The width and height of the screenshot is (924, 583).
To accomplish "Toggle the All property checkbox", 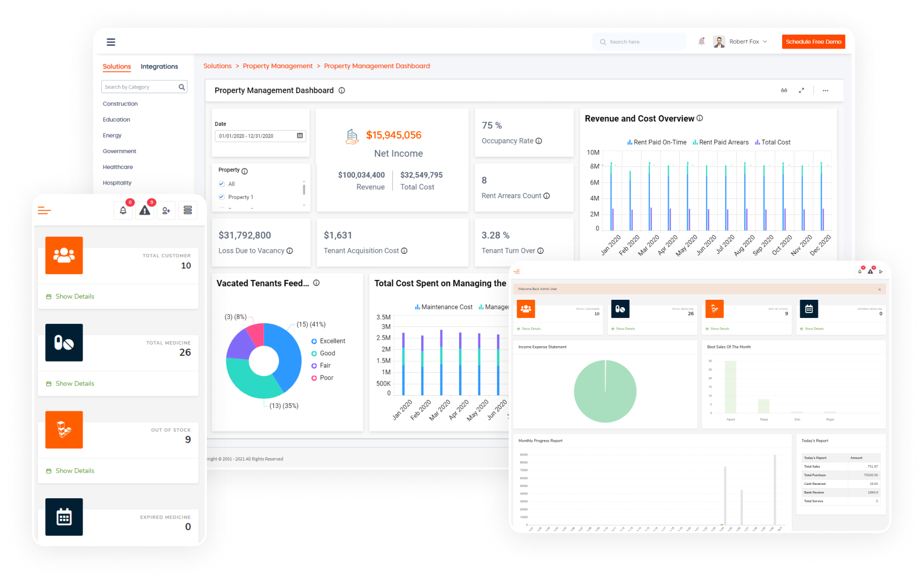I will 222,184.
